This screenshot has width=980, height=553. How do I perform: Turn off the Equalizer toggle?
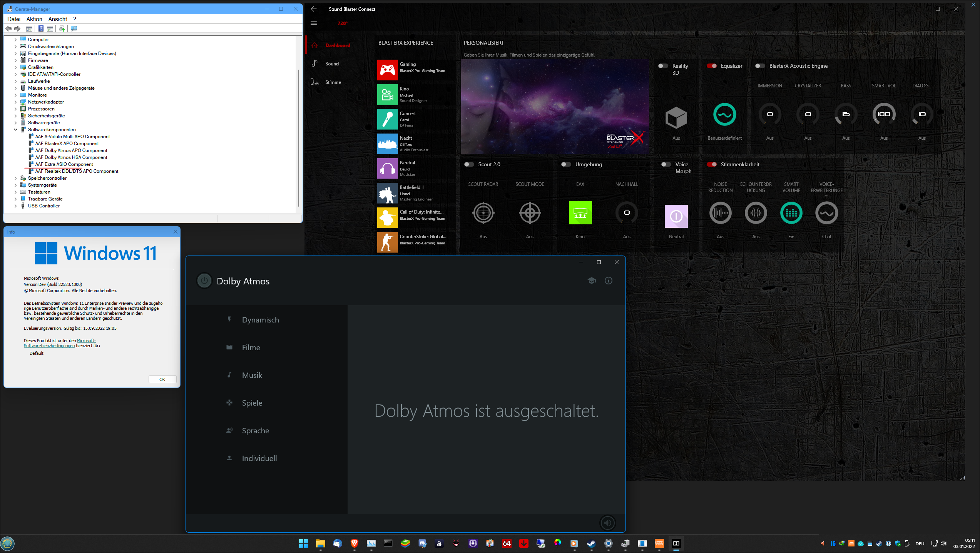(x=711, y=66)
